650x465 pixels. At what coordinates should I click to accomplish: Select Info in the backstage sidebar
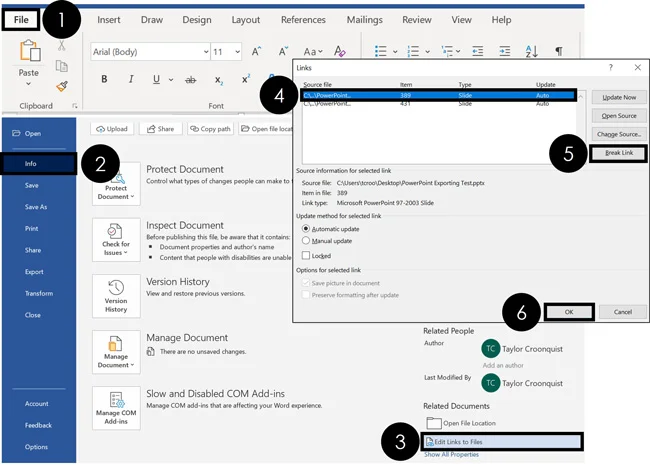(39, 164)
